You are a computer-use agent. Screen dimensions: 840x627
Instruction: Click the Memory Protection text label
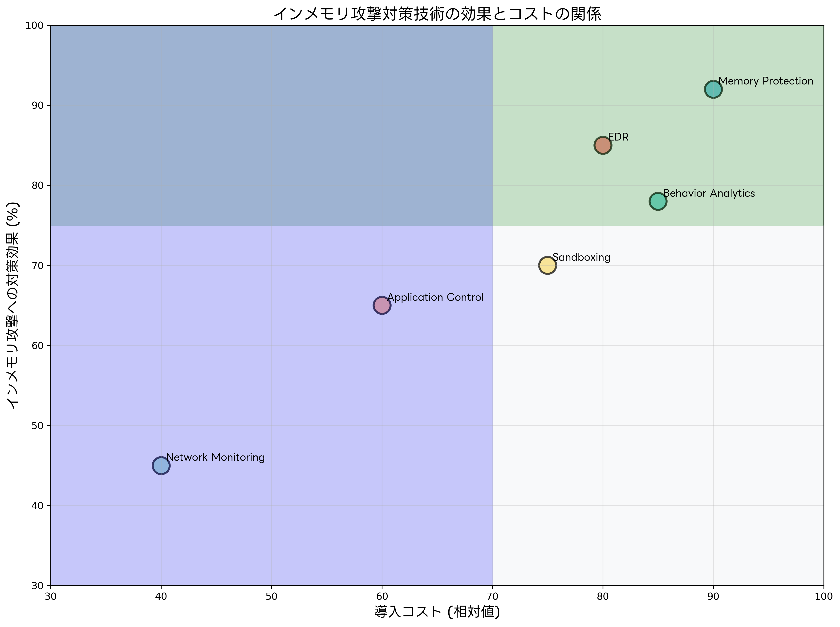766,81
